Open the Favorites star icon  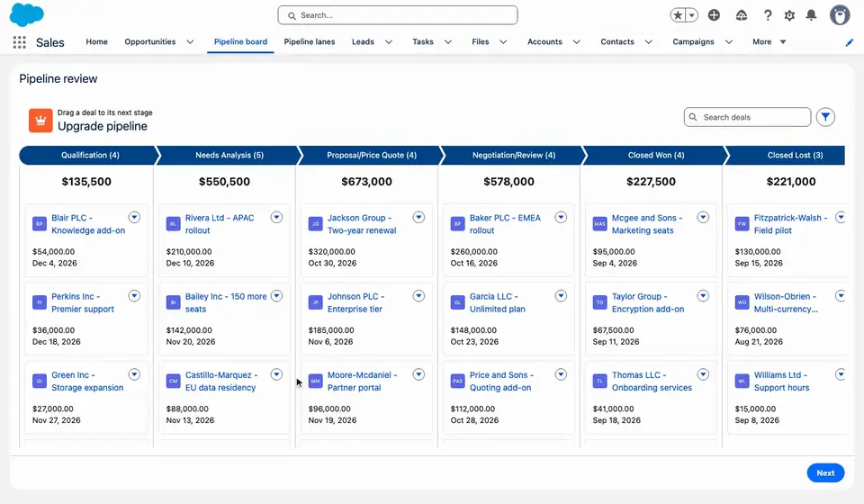click(x=677, y=15)
